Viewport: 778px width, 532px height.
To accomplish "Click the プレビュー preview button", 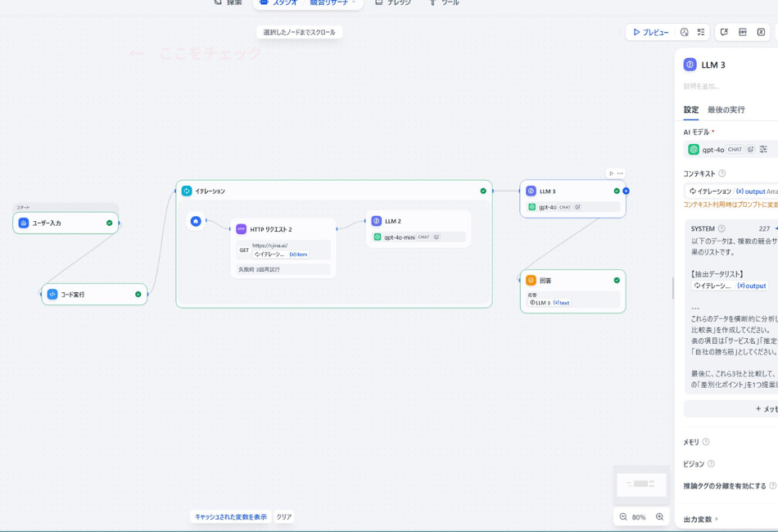I will (651, 33).
